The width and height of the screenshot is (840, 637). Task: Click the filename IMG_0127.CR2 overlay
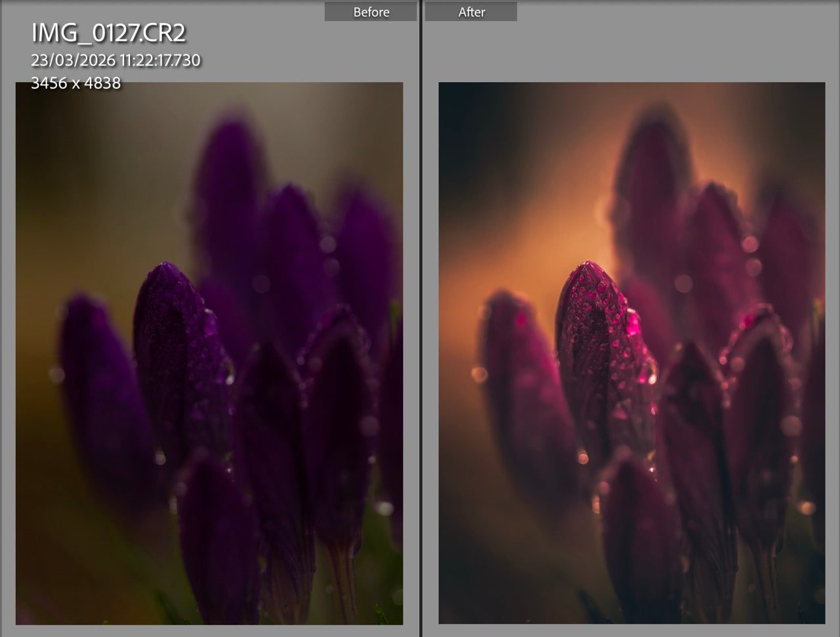(x=109, y=33)
